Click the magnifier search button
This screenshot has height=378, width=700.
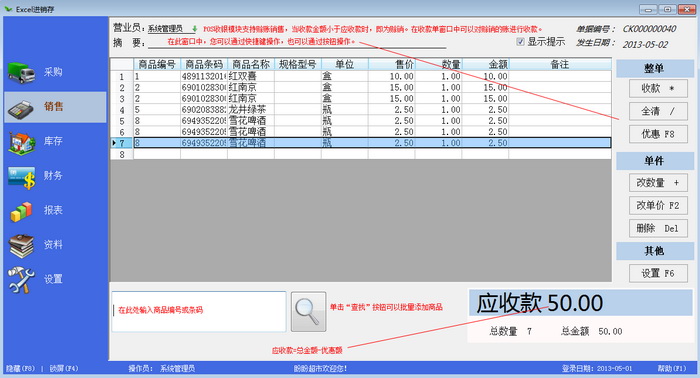pyautogui.click(x=308, y=312)
